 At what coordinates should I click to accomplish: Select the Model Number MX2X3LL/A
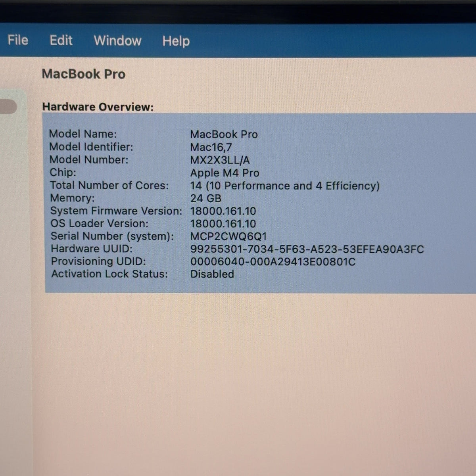(x=220, y=160)
